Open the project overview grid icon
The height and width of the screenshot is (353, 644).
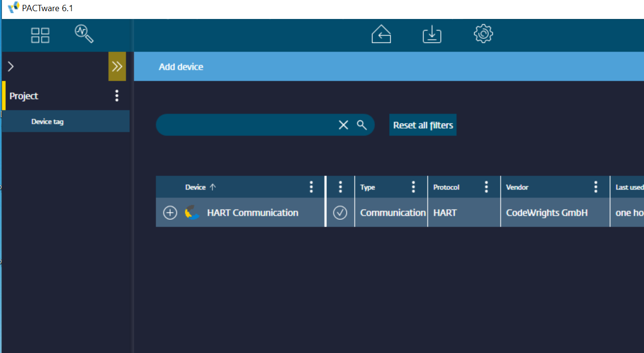[x=40, y=35]
